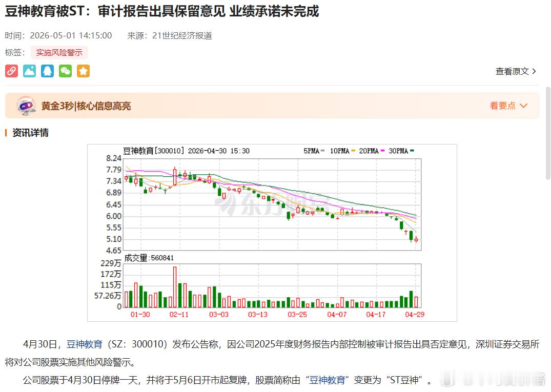The width and height of the screenshot is (551, 392).
Task: Share the article as image via the picture icon
Action: pyautogui.click(x=30, y=71)
